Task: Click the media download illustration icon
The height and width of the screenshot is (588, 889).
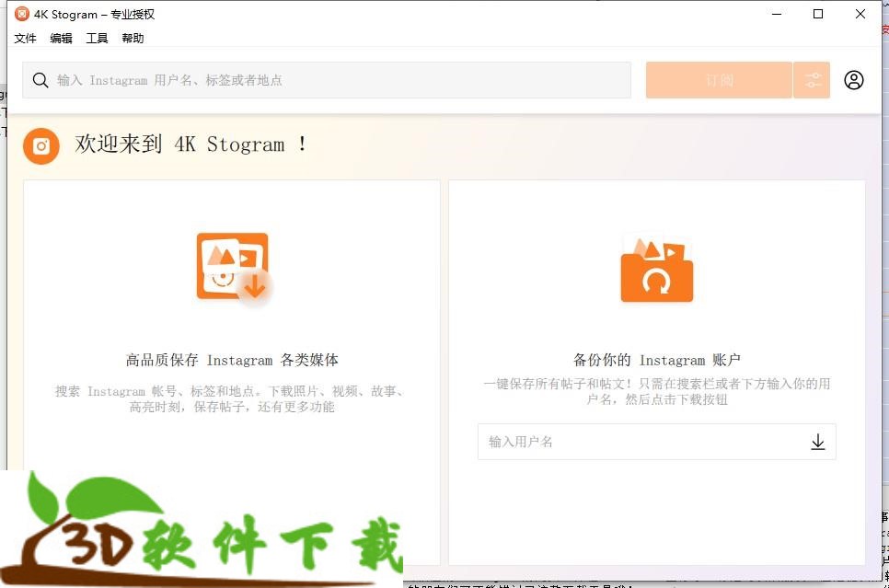Action: (234, 269)
